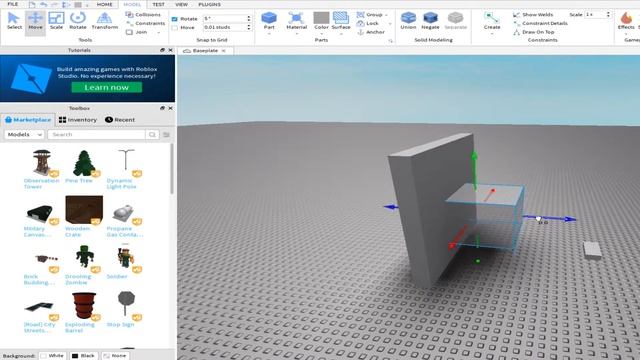Viewport: 640px width, 360px height.
Task: Open the Recent tab in Toolbox
Action: (120, 120)
